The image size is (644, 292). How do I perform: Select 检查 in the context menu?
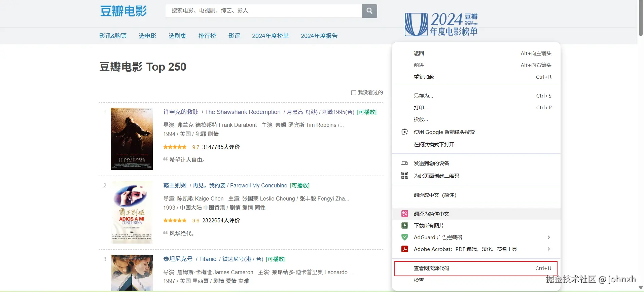tap(476, 280)
